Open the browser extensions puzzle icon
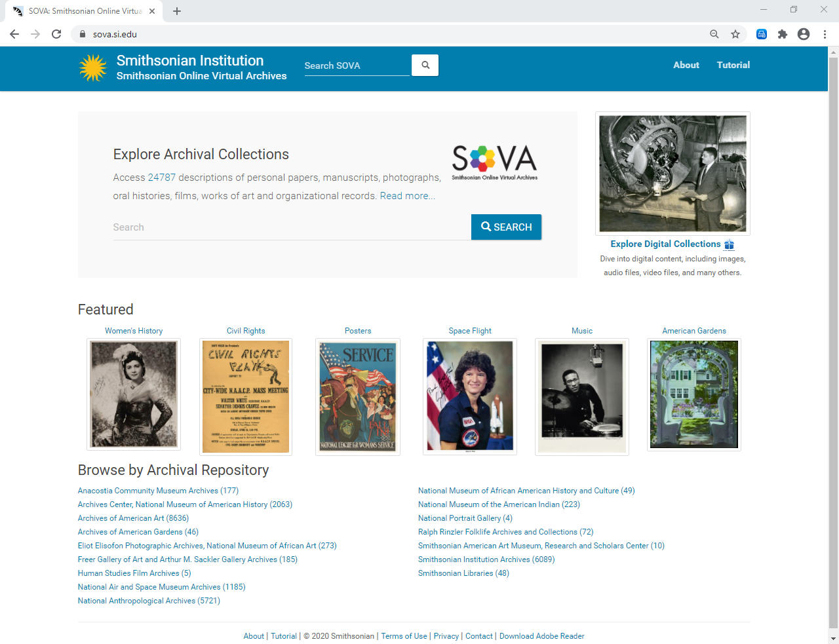Viewport: 839px width, 644px height. (783, 34)
